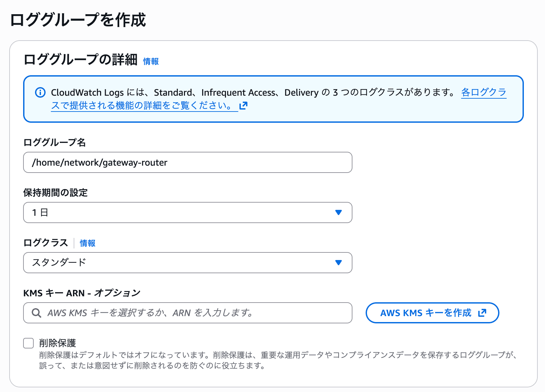Click the ロググループ名 field label

click(x=54, y=143)
